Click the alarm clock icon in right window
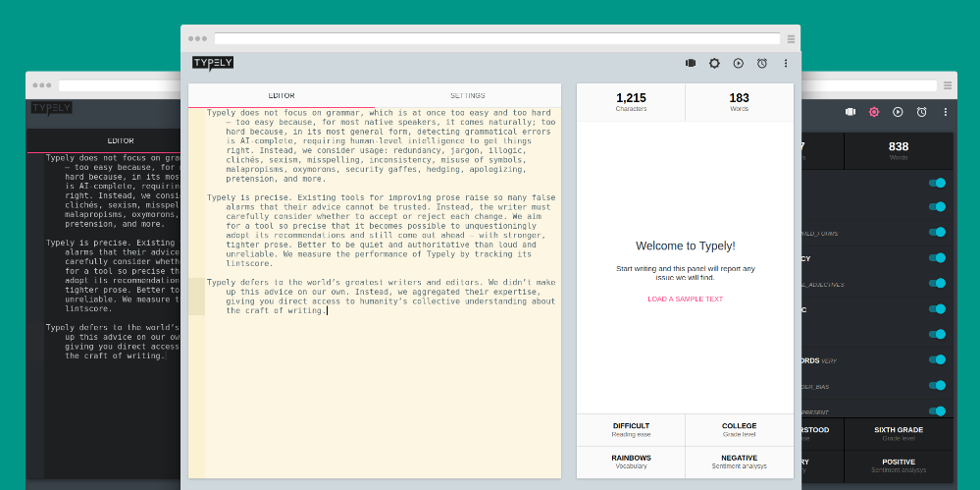Image resolution: width=980 pixels, height=490 pixels. (x=921, y=112)
